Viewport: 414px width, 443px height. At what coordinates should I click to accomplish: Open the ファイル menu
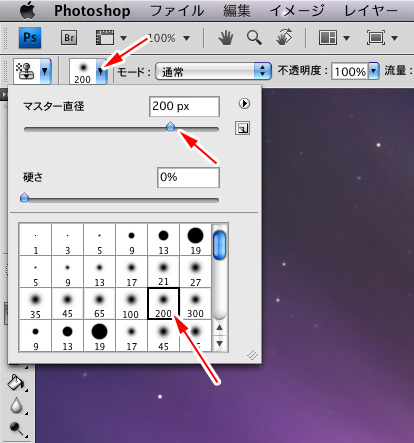177,11
